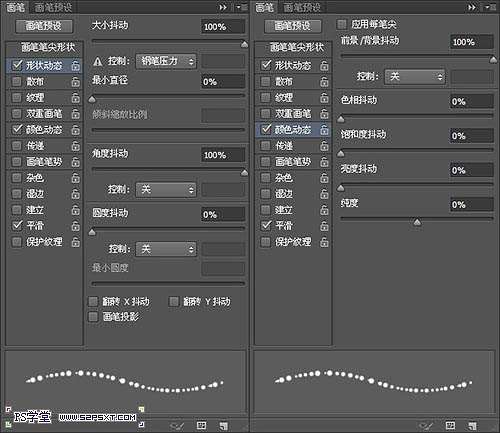Switch to the 画笔 tab in right panel

(x=264, y=7)
